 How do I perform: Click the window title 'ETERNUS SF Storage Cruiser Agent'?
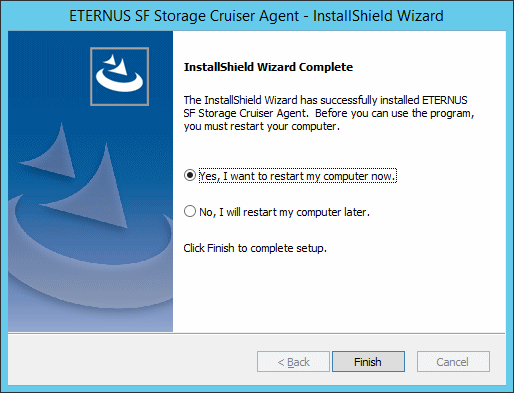[184, 16]
